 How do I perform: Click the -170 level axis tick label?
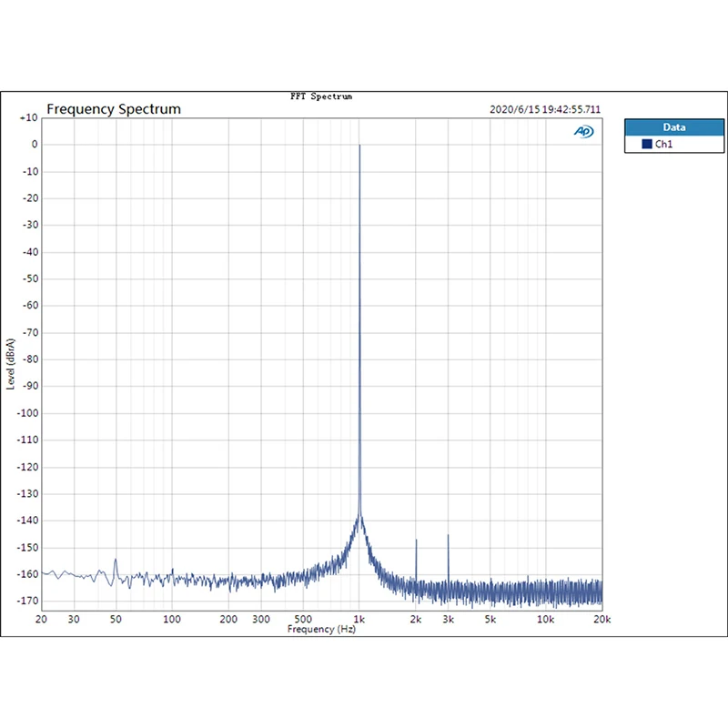click(x=27, y=601)
